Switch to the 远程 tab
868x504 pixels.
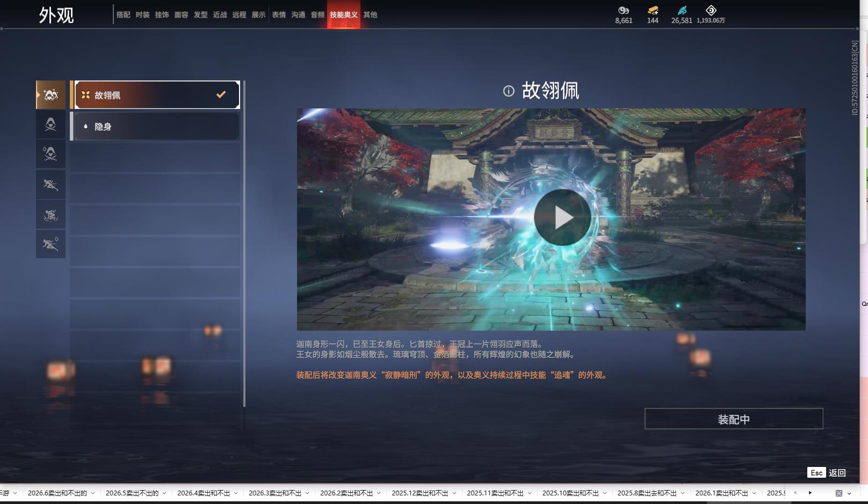240,14
